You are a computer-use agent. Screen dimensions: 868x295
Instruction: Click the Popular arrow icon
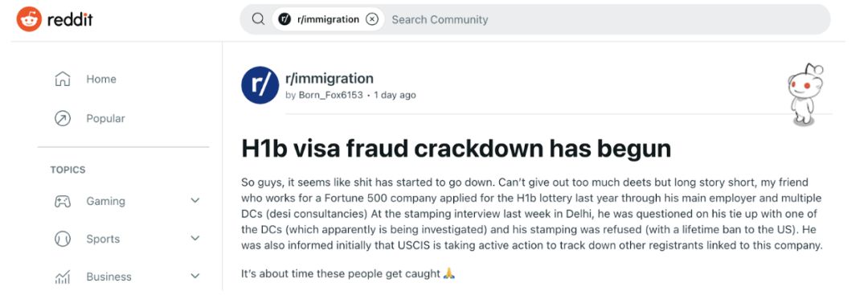[x=63, y=118]
